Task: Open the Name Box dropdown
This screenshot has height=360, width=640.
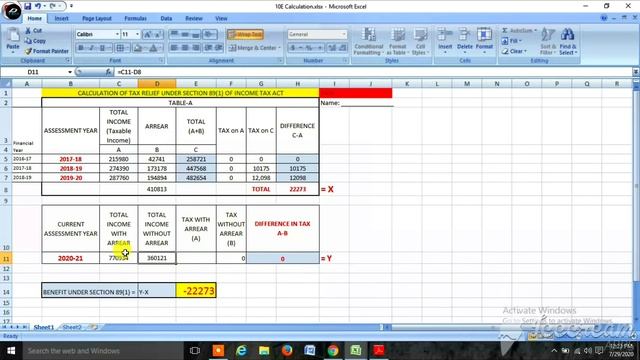Action: (70, 72)
